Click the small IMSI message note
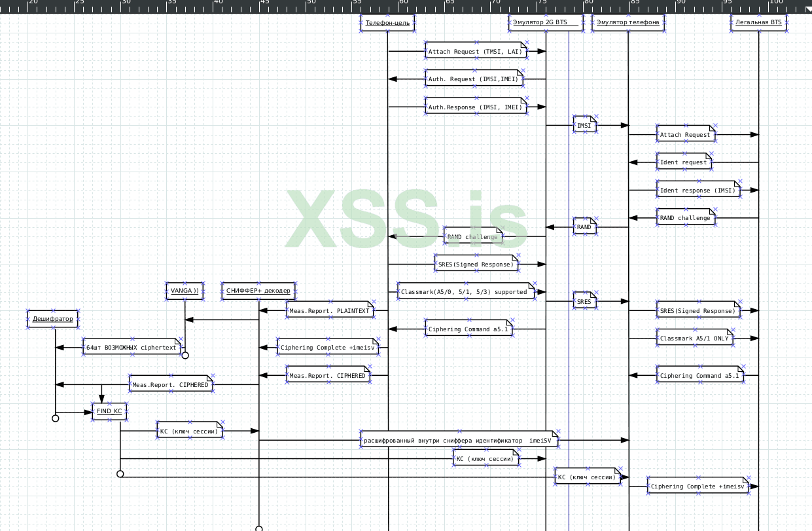This screenshot has width=812, height=531. (x=585, y=125)
